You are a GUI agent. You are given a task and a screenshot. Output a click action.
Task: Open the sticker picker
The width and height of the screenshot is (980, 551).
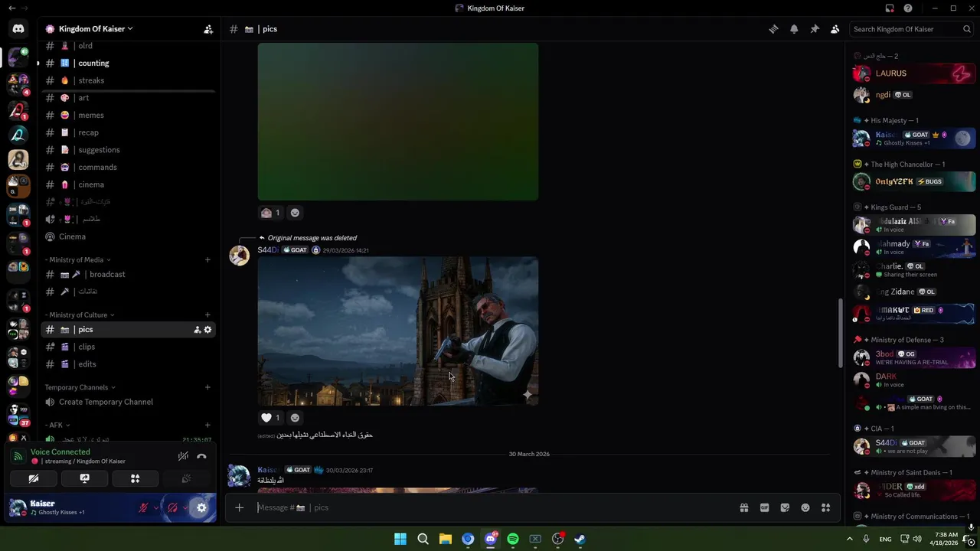(785, 507)
